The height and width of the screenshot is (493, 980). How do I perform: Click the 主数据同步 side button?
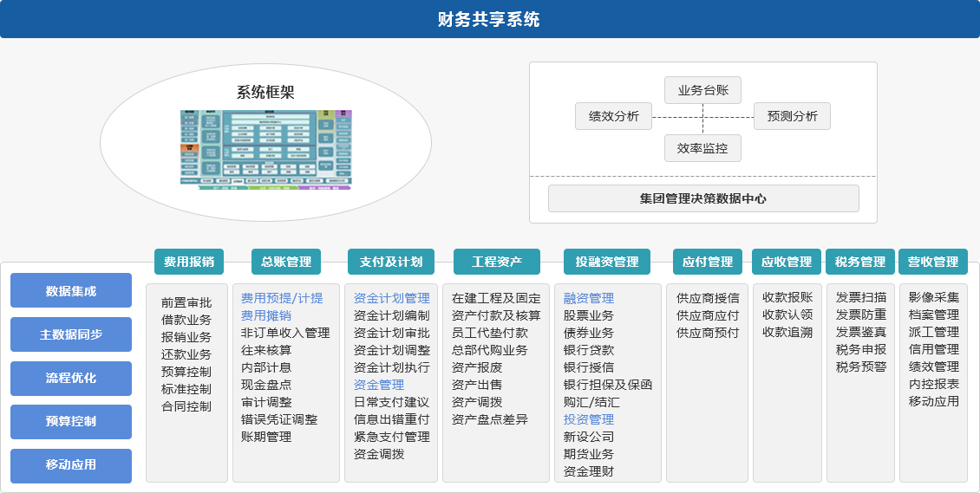[71, 334]
